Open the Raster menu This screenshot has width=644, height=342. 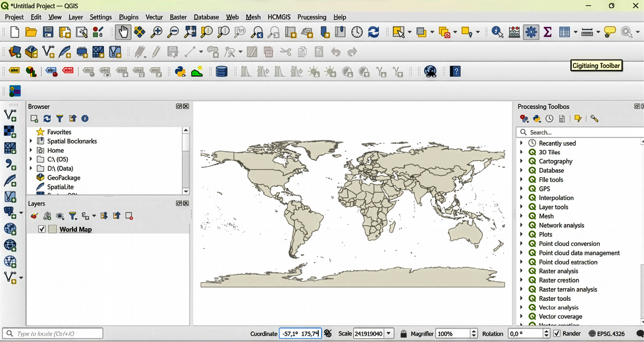coord(178,17)
